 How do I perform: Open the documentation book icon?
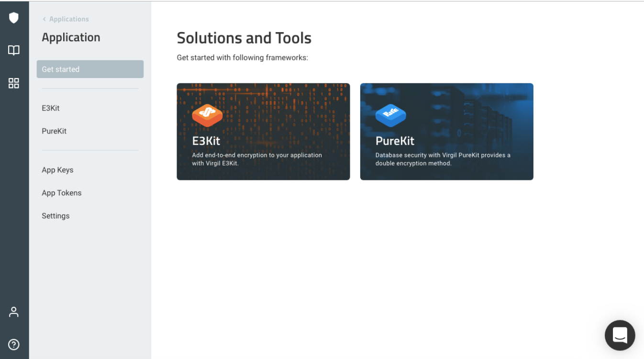pyautogui.click(x=14, y=50)
